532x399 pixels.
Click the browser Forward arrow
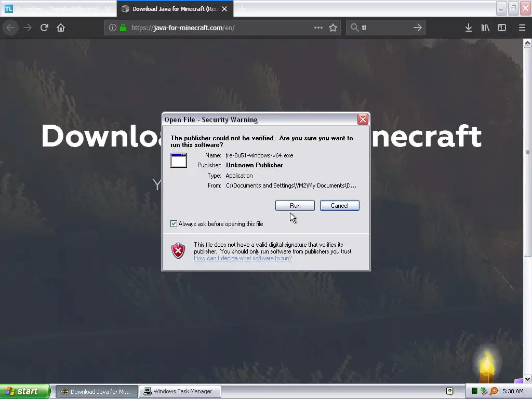(x=28, y=28)
